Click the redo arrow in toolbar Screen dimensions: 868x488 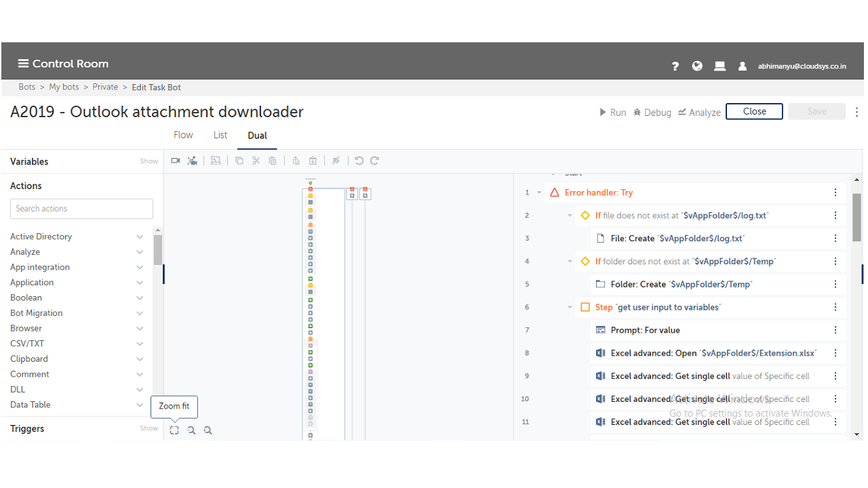[x=374, y=161]
